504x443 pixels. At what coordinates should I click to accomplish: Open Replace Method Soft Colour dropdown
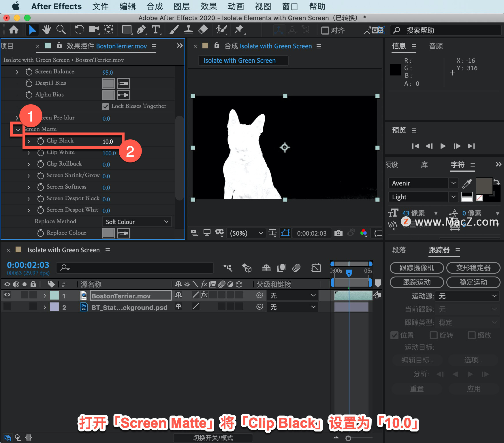click(x=137, y=222)
